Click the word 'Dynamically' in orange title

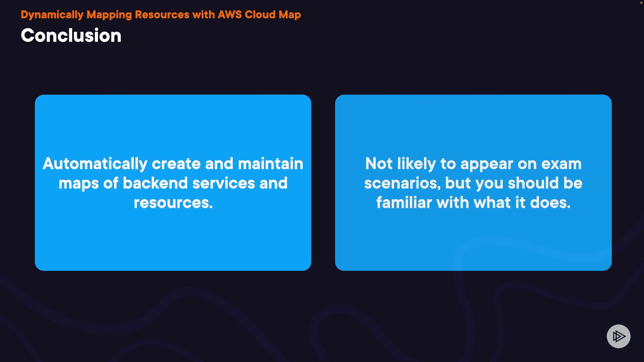(x=52, y=14)
